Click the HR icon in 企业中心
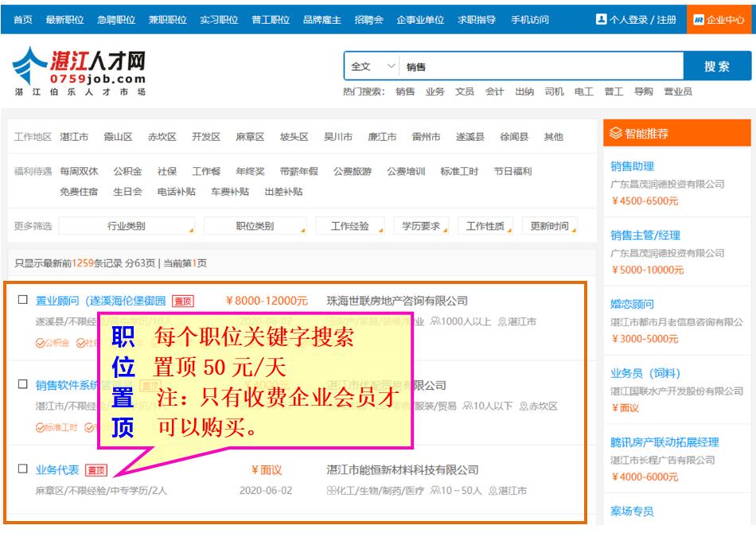Screen dimensions: 756x533 pos(698,20)
